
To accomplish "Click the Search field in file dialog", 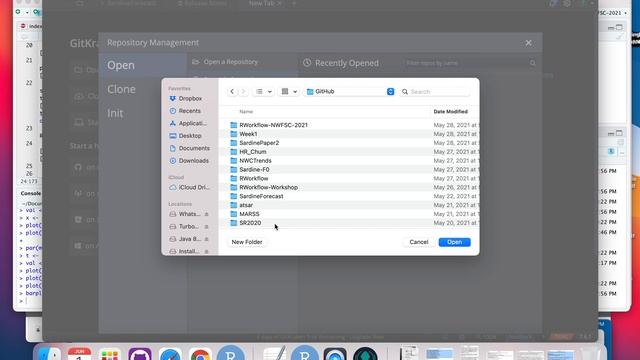I will point(435,92).
